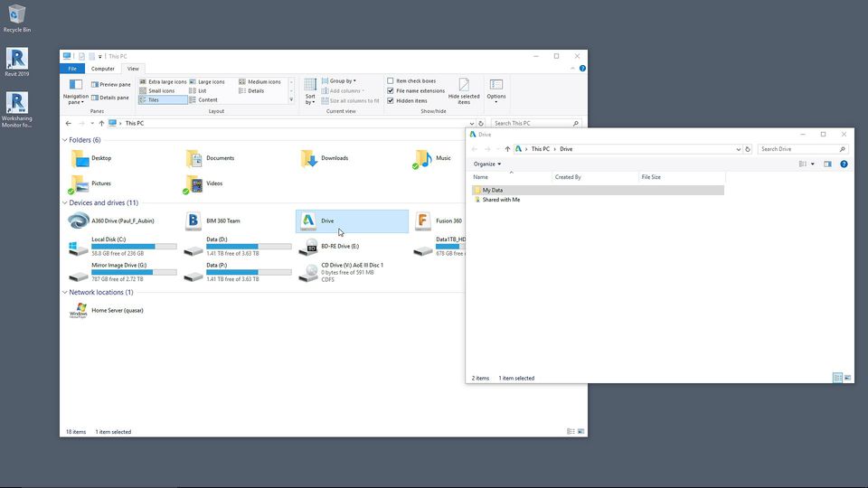Open the Data (D:) drive

click(238, 246)
